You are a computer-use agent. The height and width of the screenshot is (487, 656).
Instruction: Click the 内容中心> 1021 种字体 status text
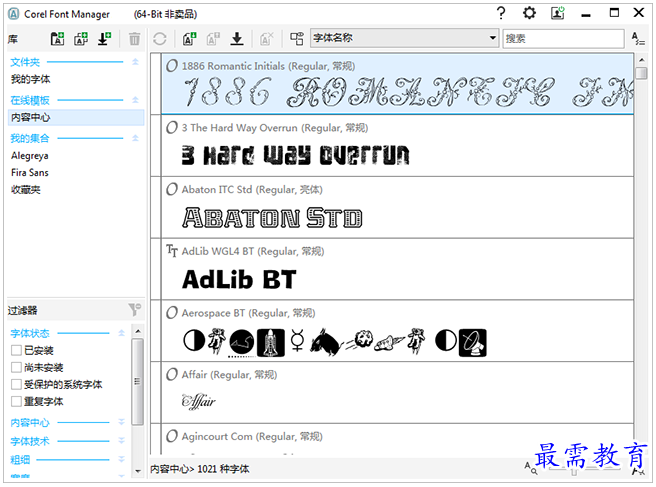click(200, 469)
